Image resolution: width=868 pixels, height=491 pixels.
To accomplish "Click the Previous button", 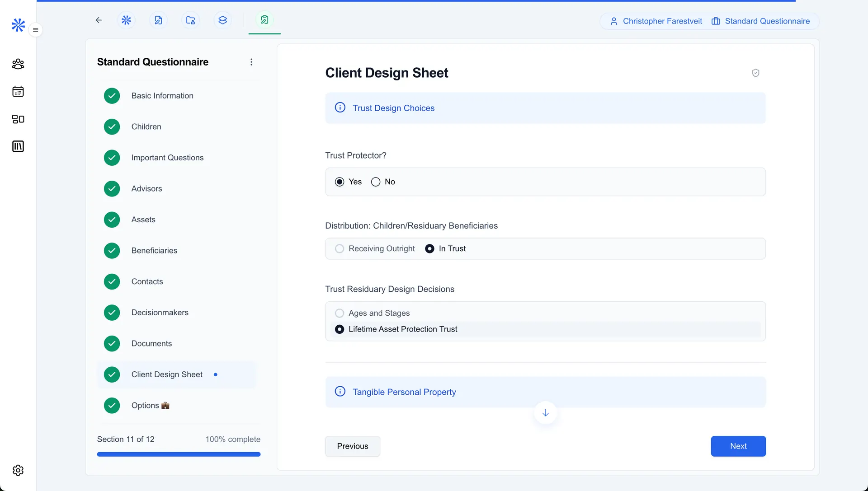I will pos(353,446).
